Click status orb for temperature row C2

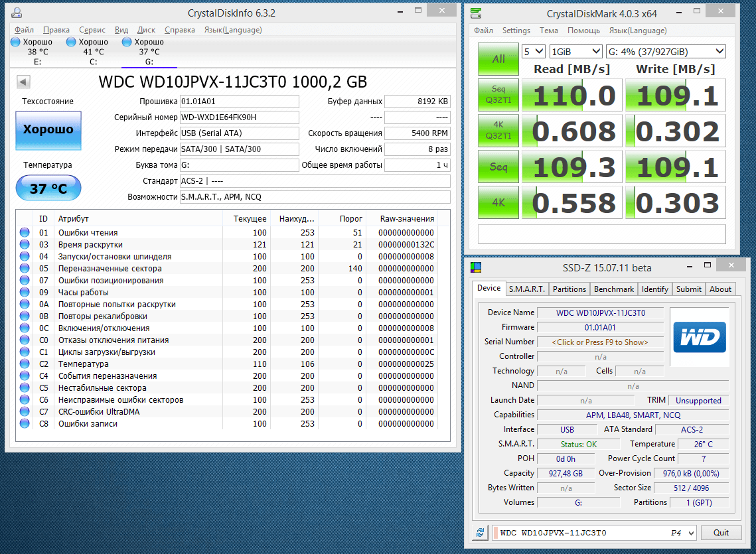coord(25,364)
